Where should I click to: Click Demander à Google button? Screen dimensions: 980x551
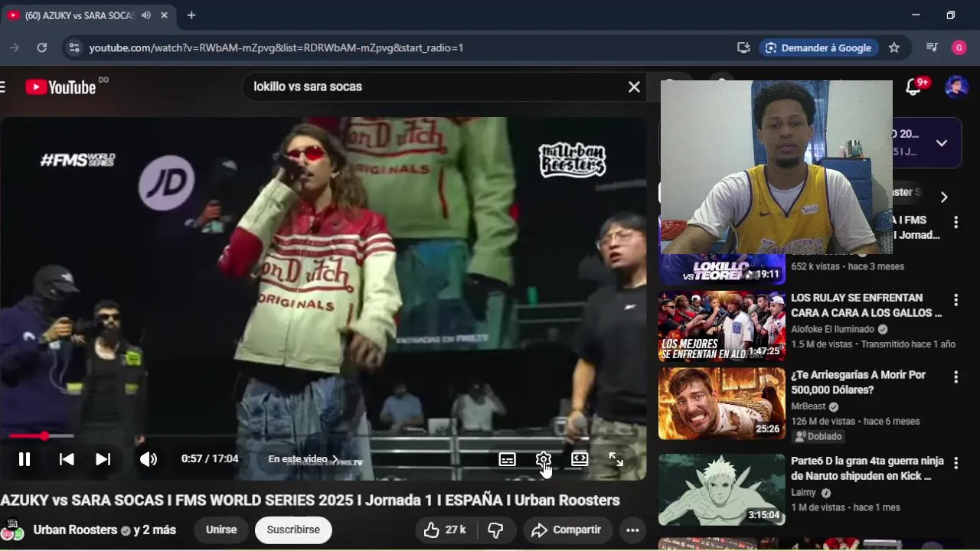pos(818,47)
